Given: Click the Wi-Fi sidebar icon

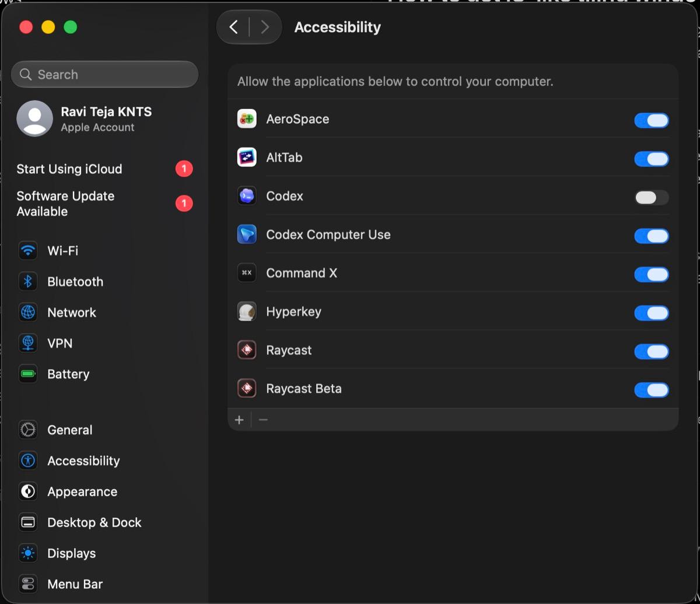Looking at the screenshot, I should click(x=28, y=251).
